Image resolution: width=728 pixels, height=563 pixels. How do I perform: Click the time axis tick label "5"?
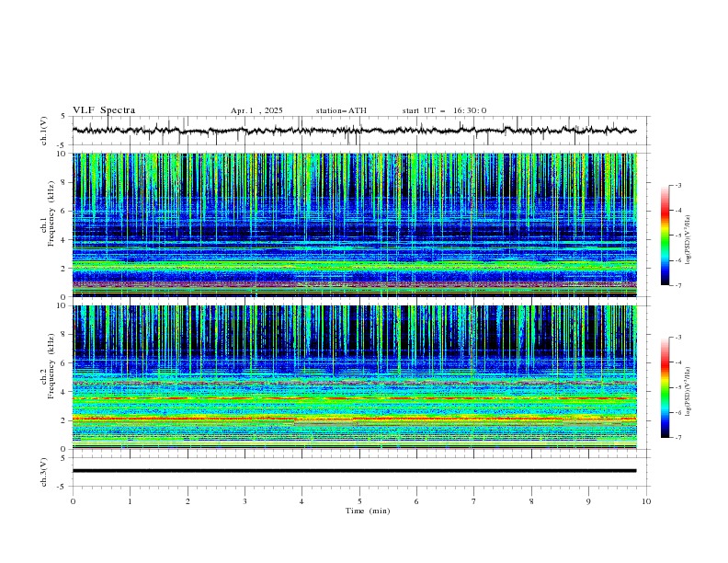point(359,501)
